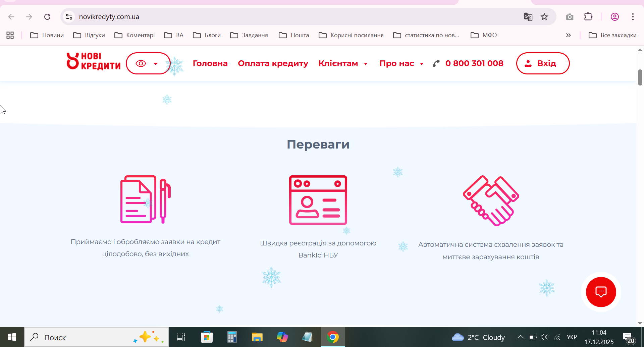The width and height of the screenshot is (644, 347).
Task: Click the scrollbar up arrow
Action: coord(640,50)
